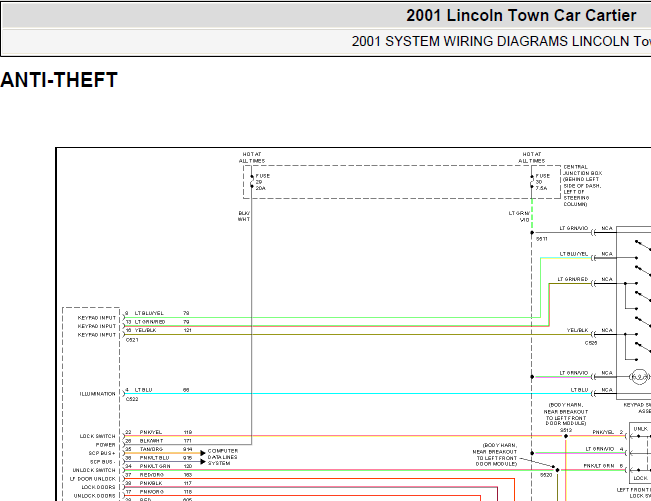Image resolution: width=651 pixels, height=501 pixels.
Task: Click "BLK/WHT" wire label at pin 26
Action: point(152,441)
